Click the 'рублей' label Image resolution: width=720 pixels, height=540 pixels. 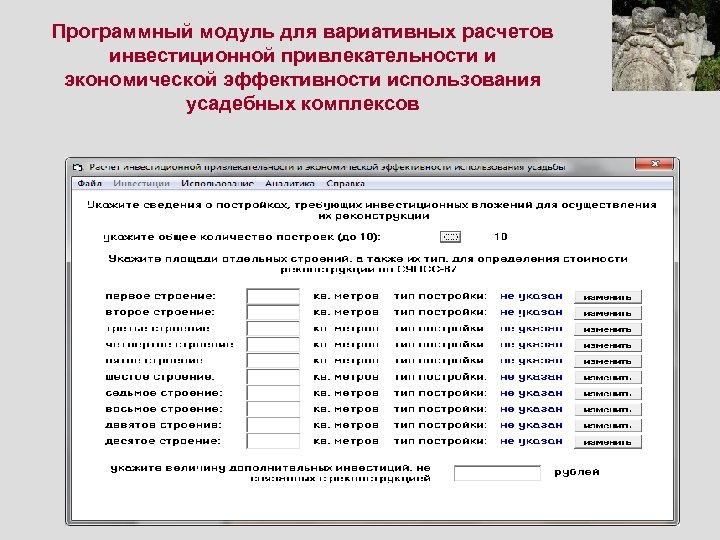[577, 472]
